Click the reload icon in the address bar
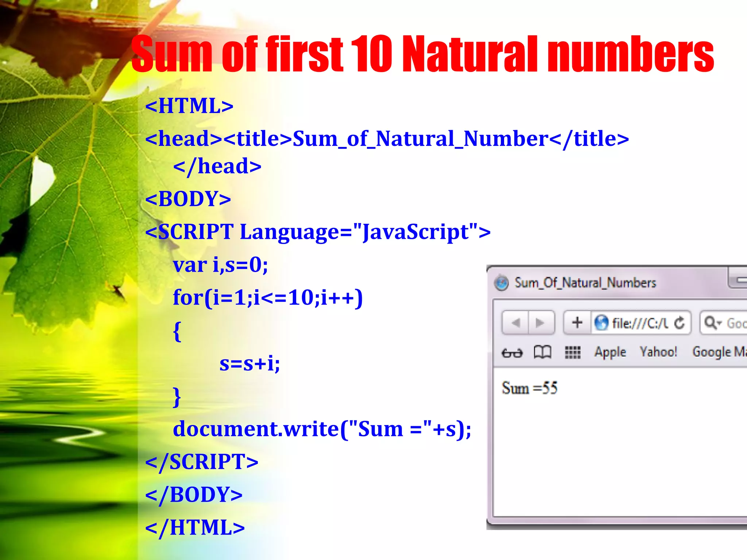Image resolution: width=747 pixels, height=560 pixels. point(679,323)
